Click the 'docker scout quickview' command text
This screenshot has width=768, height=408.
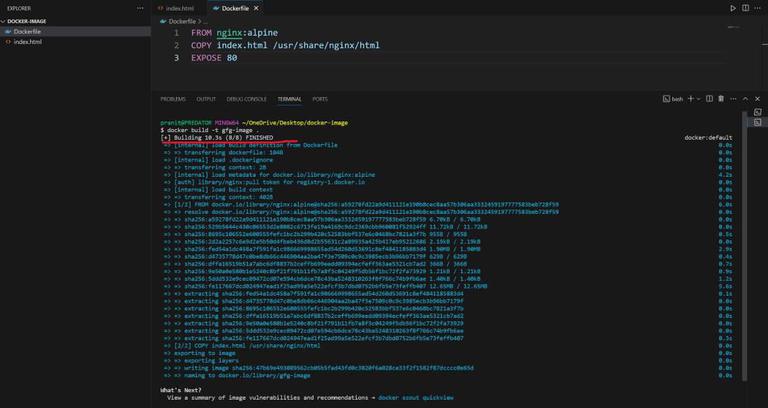click(x=416, y=398)
